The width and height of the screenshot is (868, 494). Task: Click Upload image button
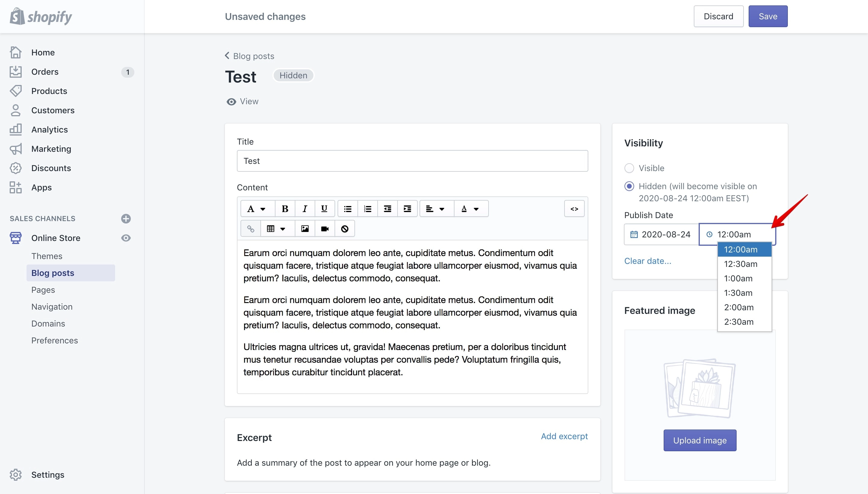(700, 440)
